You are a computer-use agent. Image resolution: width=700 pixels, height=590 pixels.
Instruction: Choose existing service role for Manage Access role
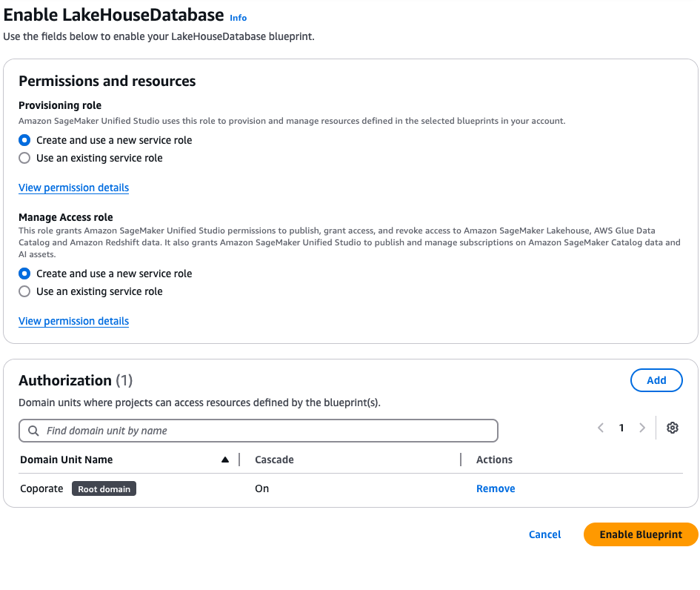(24, 291)
